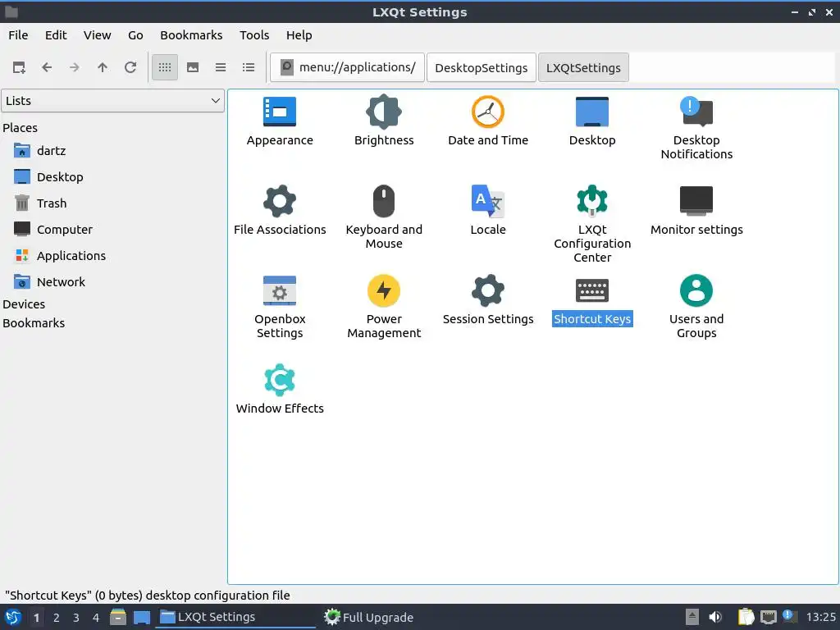Open Session Settings icon

pyautogui.click(x=487, y=290)
